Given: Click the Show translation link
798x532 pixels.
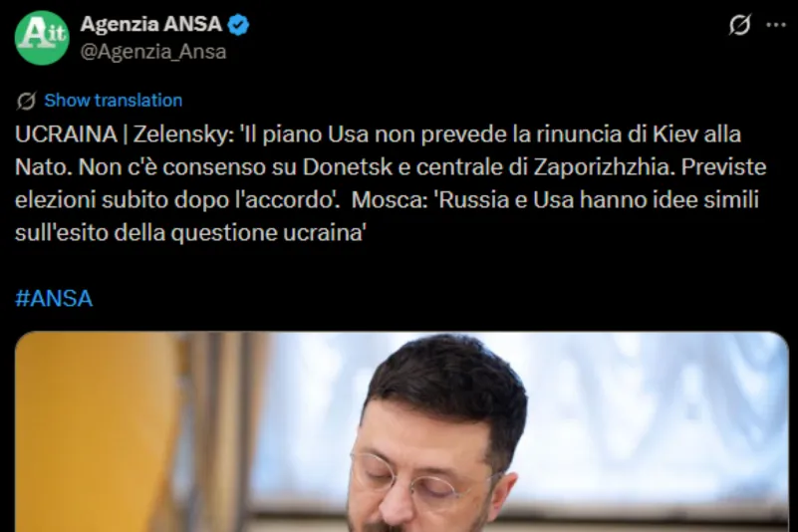Looking at the screenshot, I should tap(113, 101).
